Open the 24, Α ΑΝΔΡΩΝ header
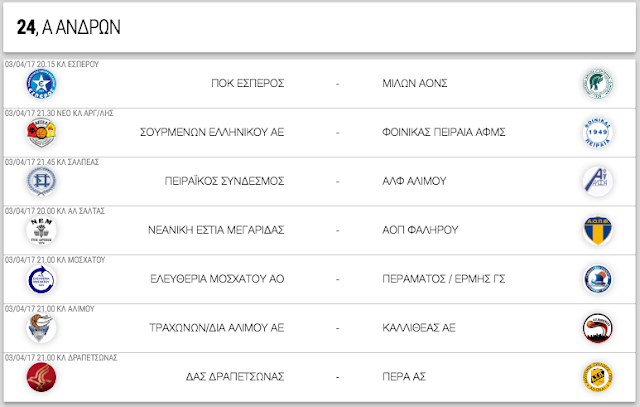640x407 pixels. (x=69, y=27)
